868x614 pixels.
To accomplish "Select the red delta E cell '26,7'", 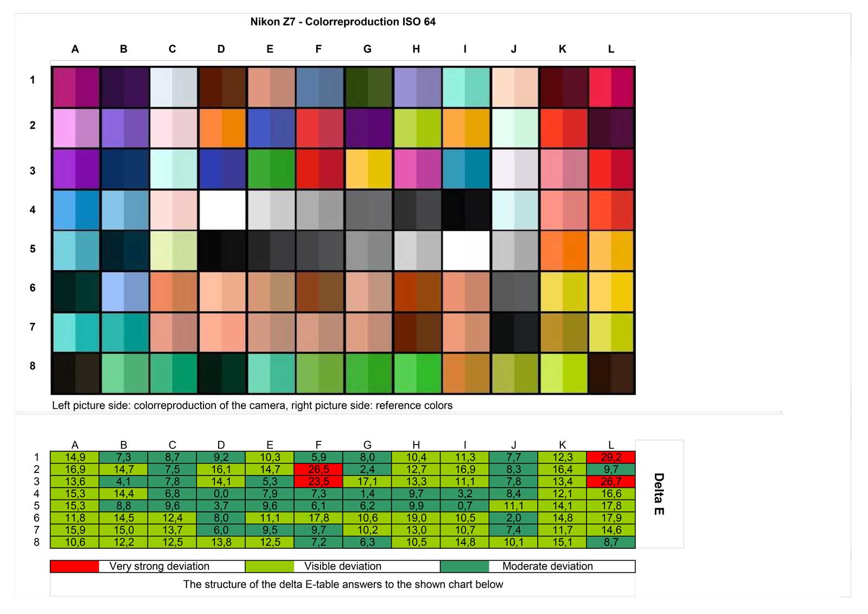I will [611, 482].
